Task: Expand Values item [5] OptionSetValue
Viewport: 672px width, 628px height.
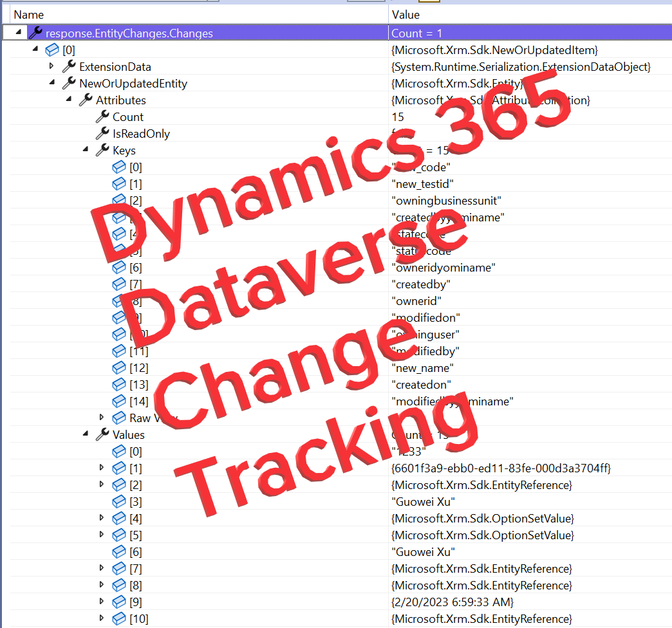Action: point(102,534)
